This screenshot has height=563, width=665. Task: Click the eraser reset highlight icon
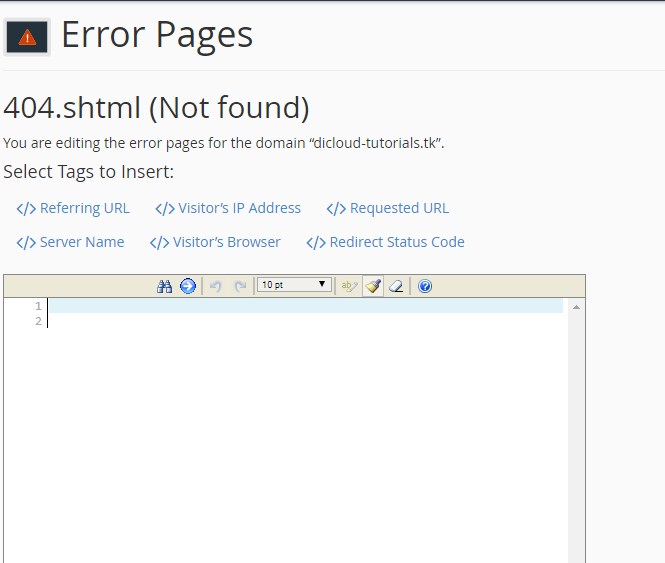pyautogui.click(x=396, y=286)
